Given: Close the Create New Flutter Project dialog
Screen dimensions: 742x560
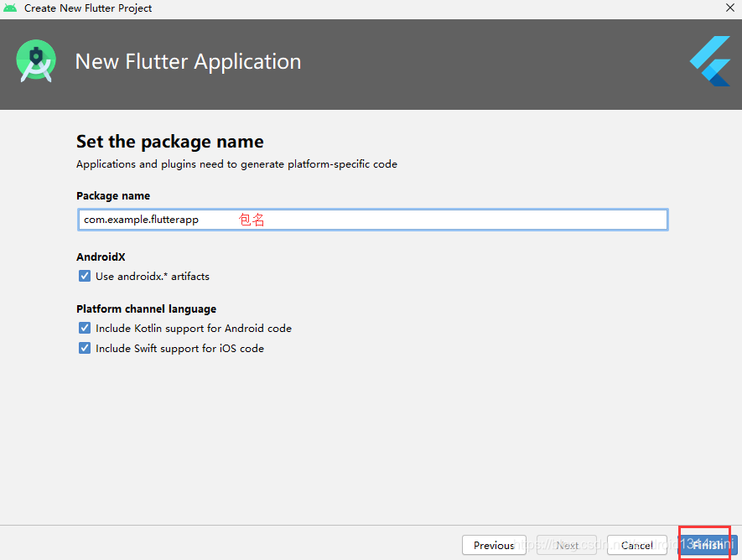Looking at the screenshot, I should tap(730, 8).
